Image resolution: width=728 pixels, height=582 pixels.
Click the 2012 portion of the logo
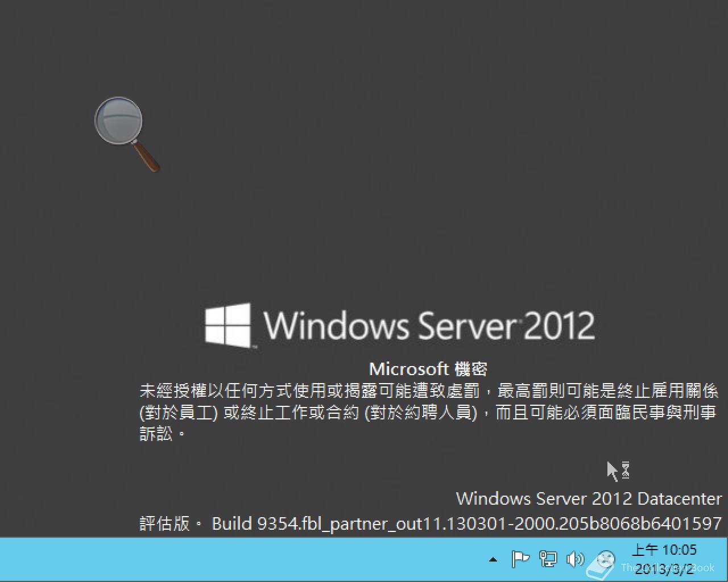tap(559, 326)
